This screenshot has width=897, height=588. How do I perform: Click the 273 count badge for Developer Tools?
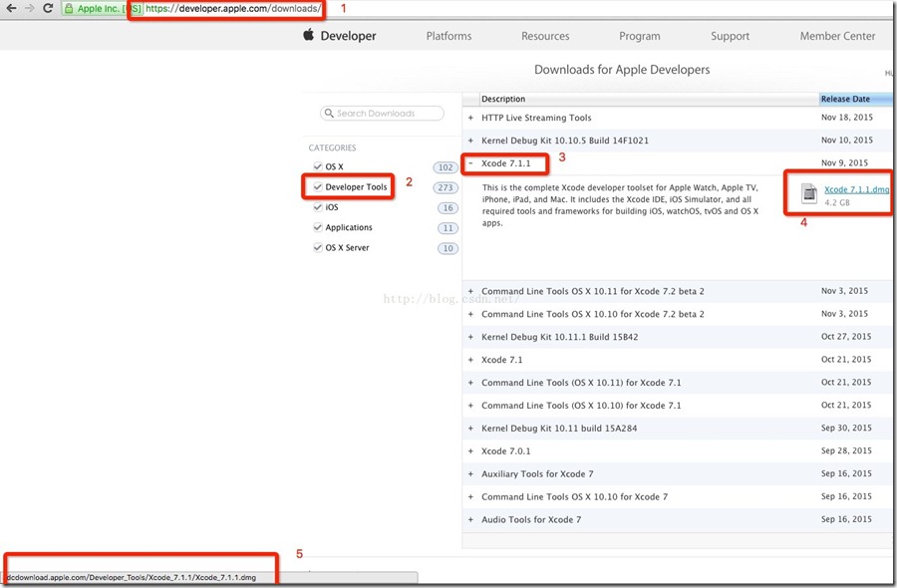pyautogui.click(x=446, y=187)
